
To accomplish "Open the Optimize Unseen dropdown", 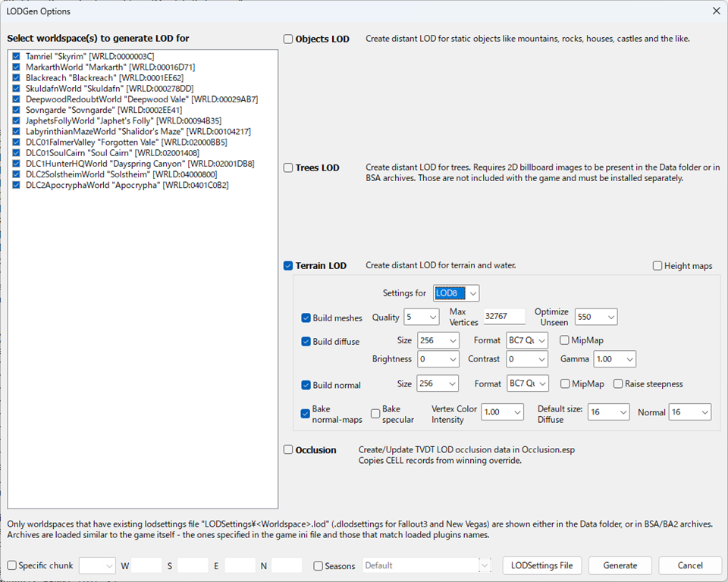I will click(596, 317).
